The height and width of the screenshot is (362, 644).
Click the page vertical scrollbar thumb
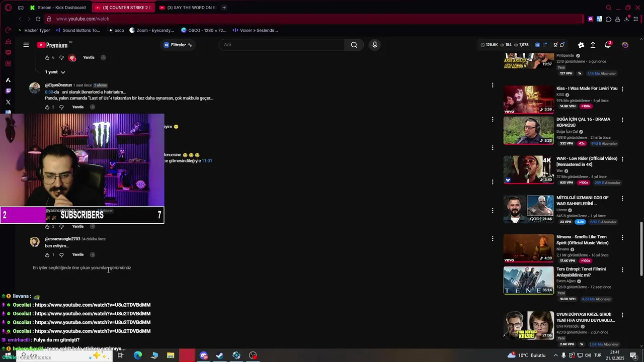pos(641,248)
